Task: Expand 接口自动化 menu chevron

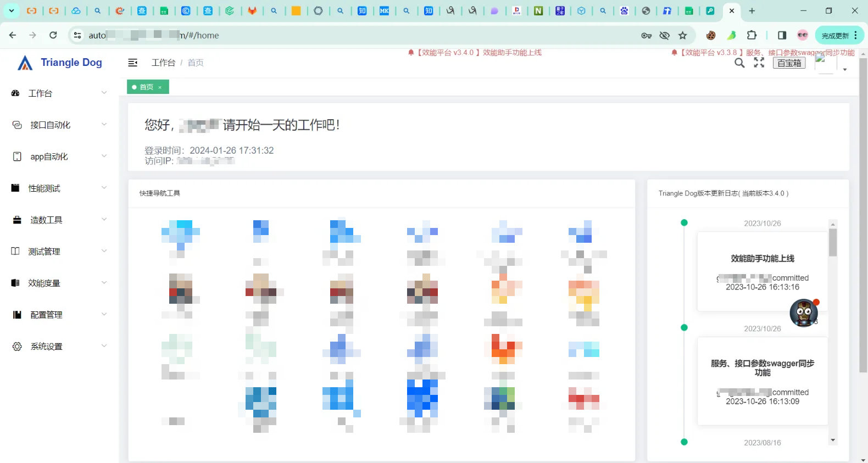Action: pyautogui.click(x=104, y=125)
